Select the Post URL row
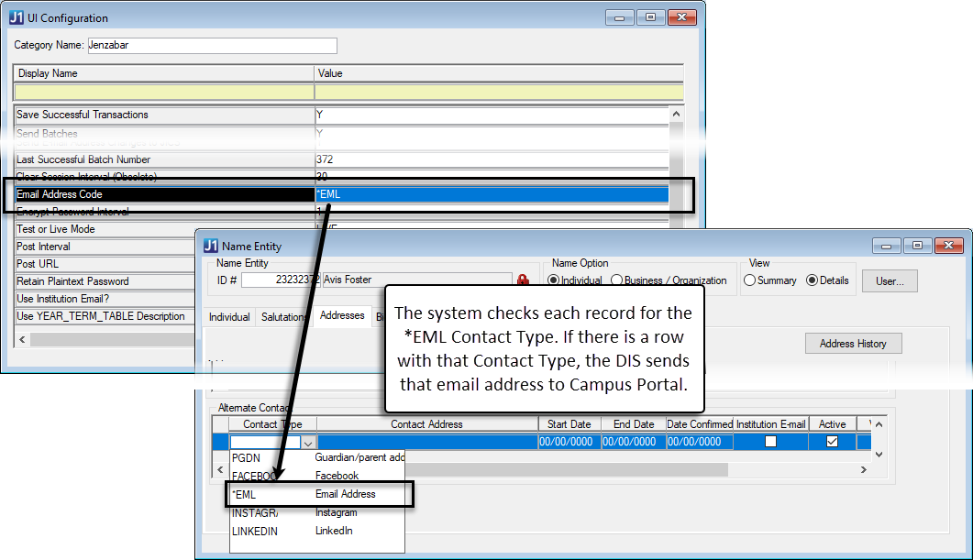 point(105,264)
